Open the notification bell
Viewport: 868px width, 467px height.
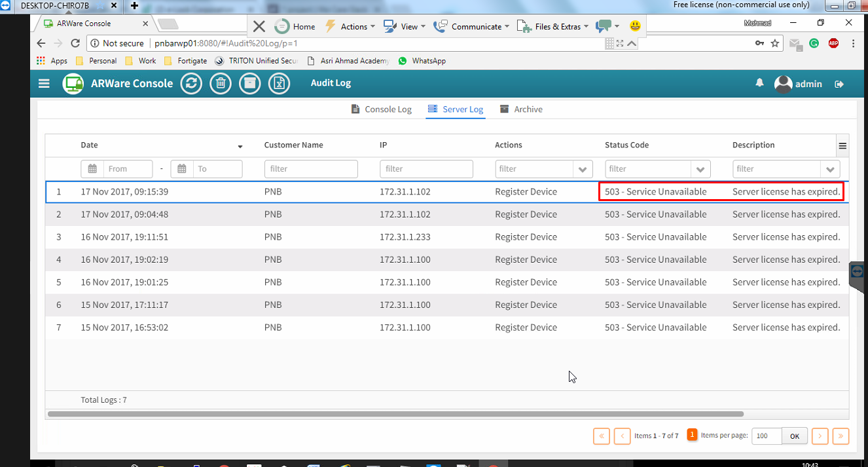760,83
